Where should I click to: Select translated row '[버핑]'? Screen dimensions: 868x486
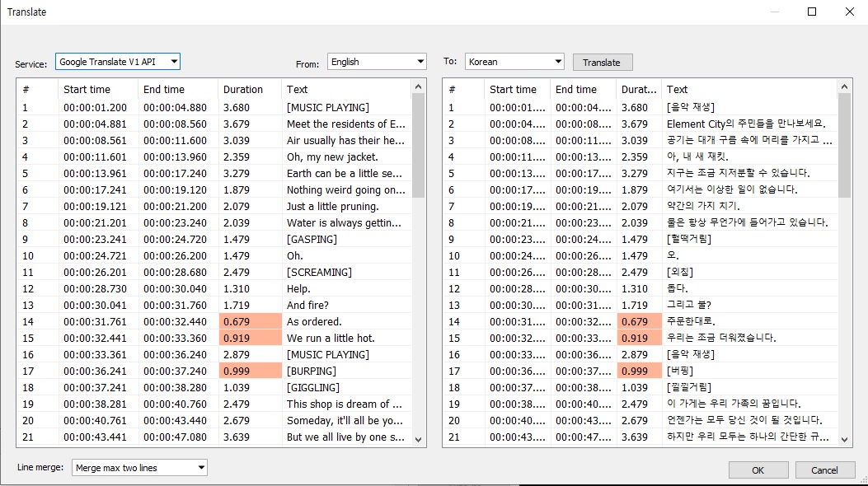point(640,371)
